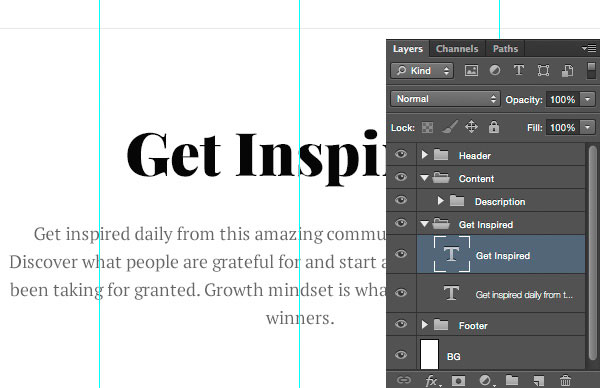600x388 pixels.
Task: Click the Description group folder icon
Action: click(x=457, y=201)
